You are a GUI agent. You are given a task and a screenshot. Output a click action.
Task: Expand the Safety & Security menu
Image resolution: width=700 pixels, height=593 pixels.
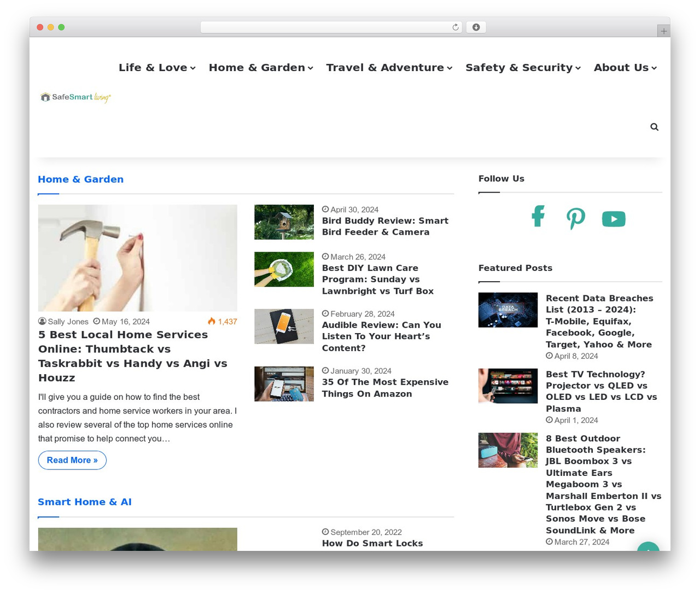[523, 67]
